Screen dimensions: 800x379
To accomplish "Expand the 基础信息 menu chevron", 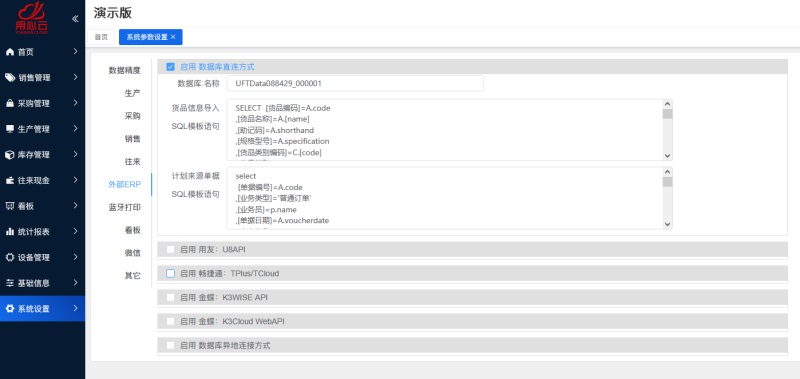I will [75, 282].
